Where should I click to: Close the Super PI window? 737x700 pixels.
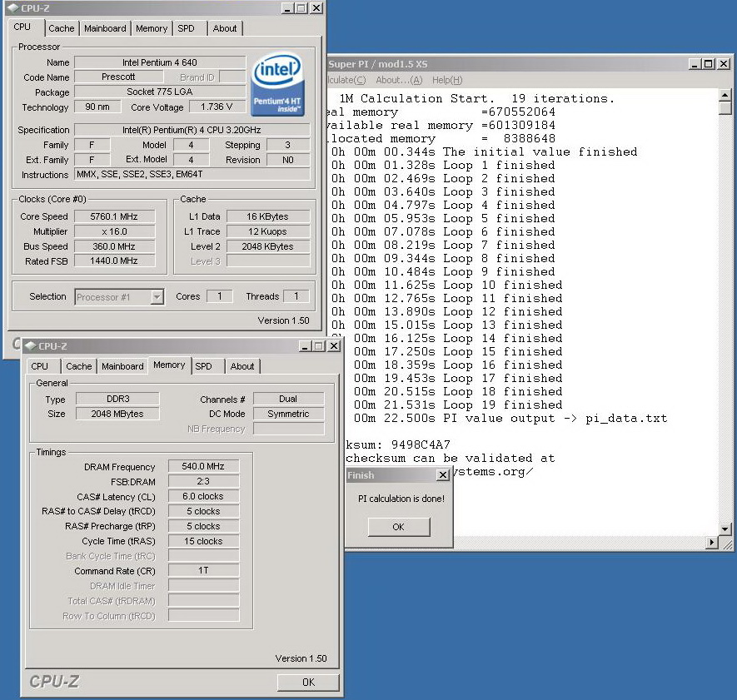click(724, 64)
